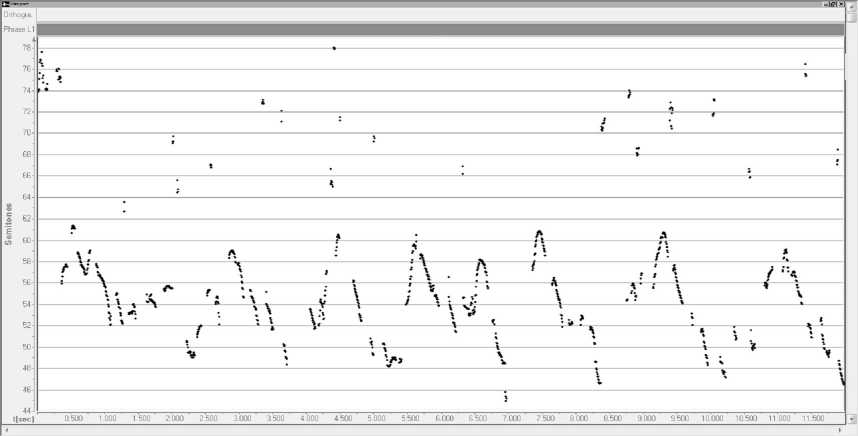The image size is (858, 436).
Task: Click the 1.000 time axis tick
Action: point(107,418)
